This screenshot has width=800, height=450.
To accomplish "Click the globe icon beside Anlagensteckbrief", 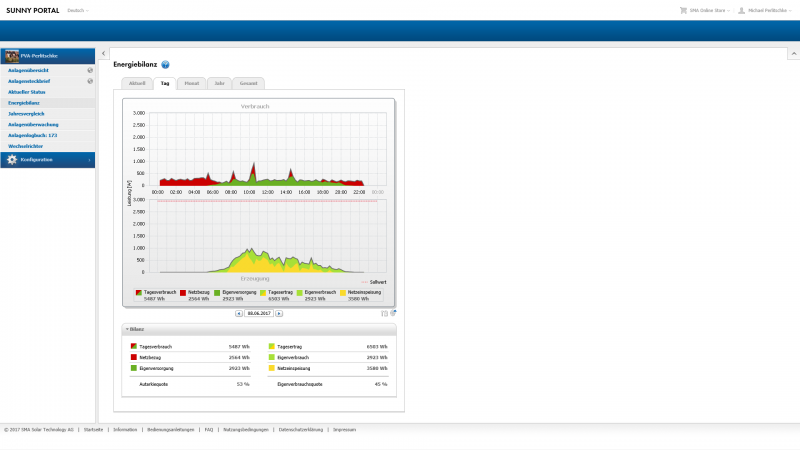I will point(90,81).
